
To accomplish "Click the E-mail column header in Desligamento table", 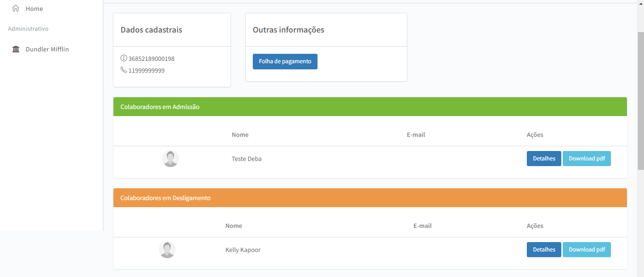I will click(422, 226).
